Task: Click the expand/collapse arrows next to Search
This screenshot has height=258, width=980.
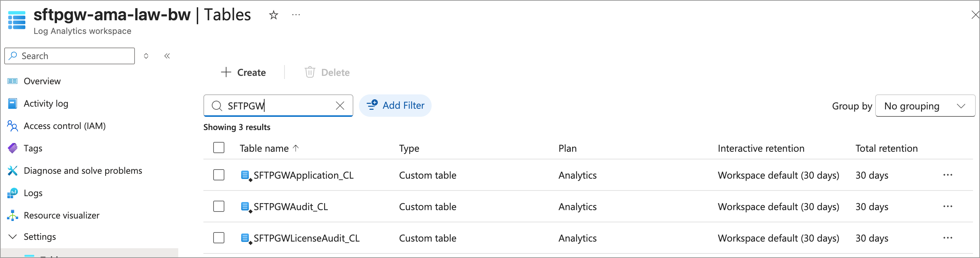Action: click(x=146, y=56)
